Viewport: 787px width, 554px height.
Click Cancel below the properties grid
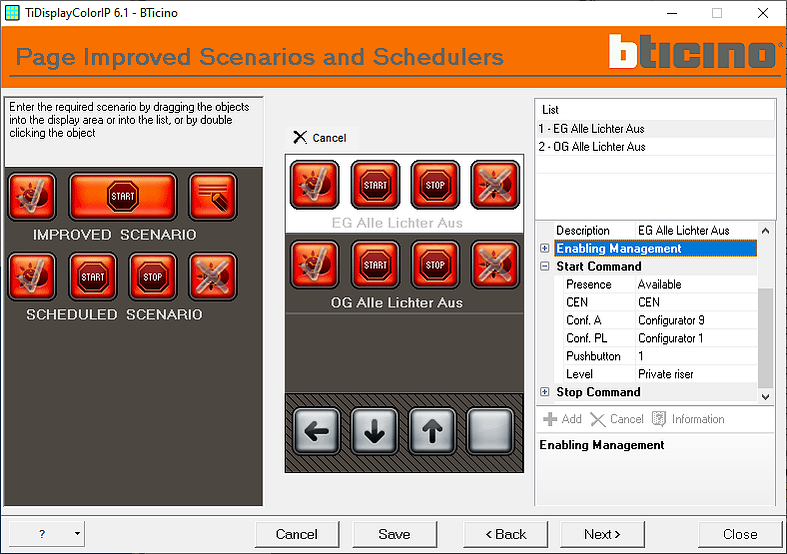617,419
